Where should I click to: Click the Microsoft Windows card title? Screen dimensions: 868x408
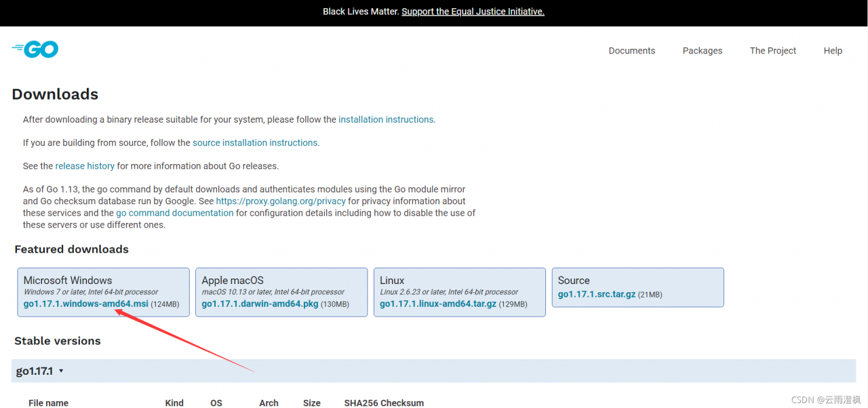[68, 280]
